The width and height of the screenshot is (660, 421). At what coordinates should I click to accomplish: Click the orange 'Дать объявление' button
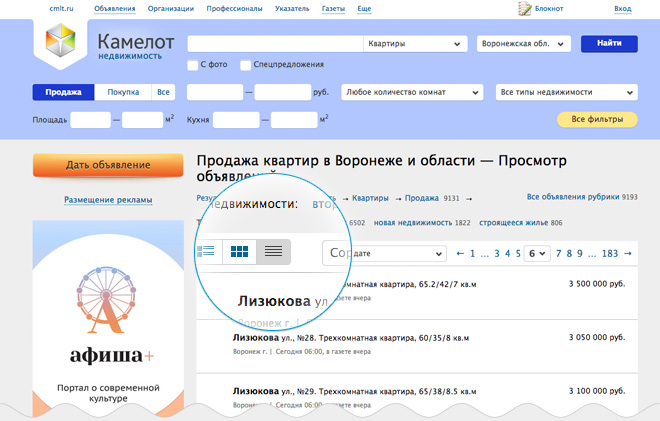[108, 164]
